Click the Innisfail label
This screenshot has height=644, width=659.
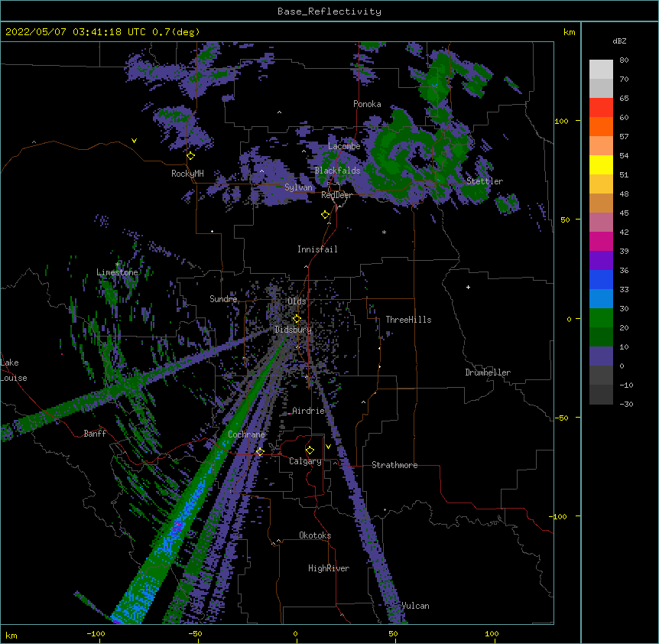coord(317,249)
